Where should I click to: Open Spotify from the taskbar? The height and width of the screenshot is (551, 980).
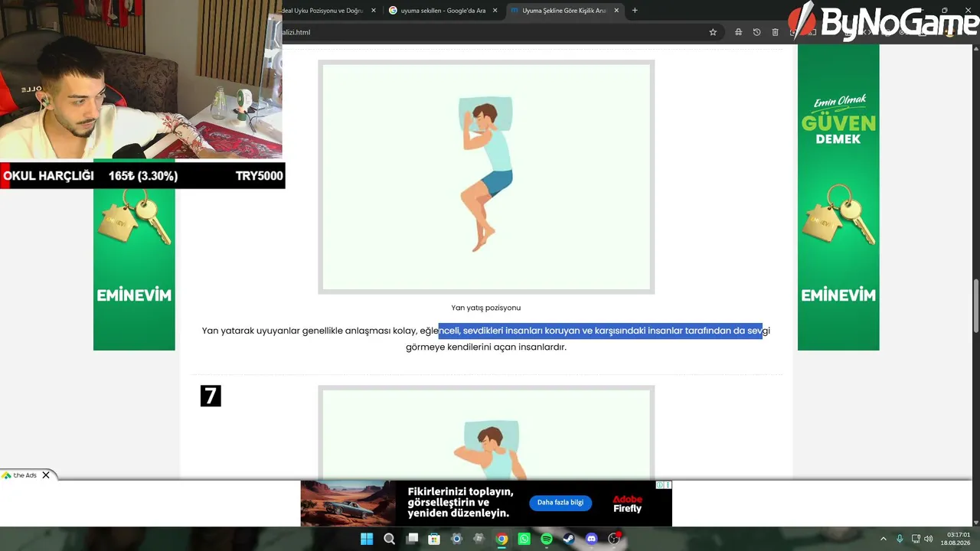click(x=547, y=539)
